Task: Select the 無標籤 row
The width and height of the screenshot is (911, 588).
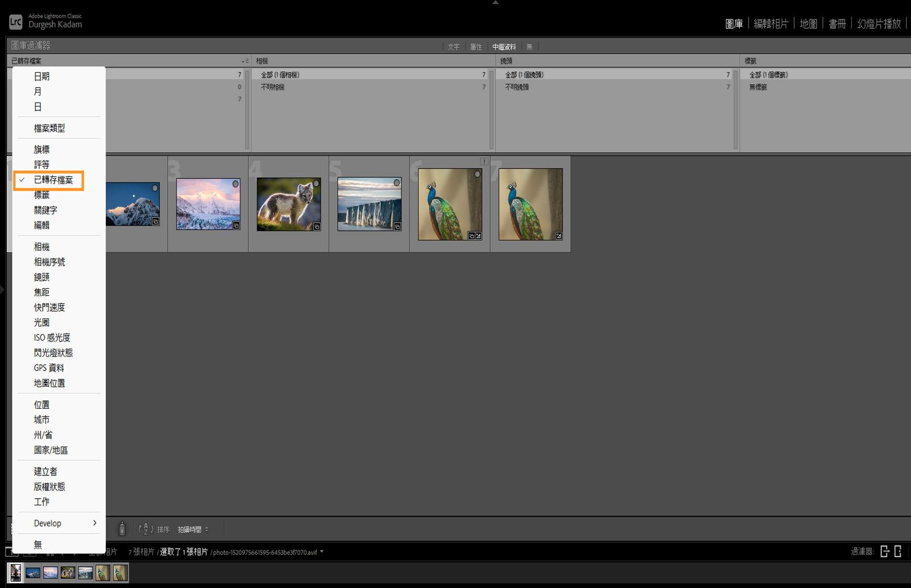Action: pos(826,87)
